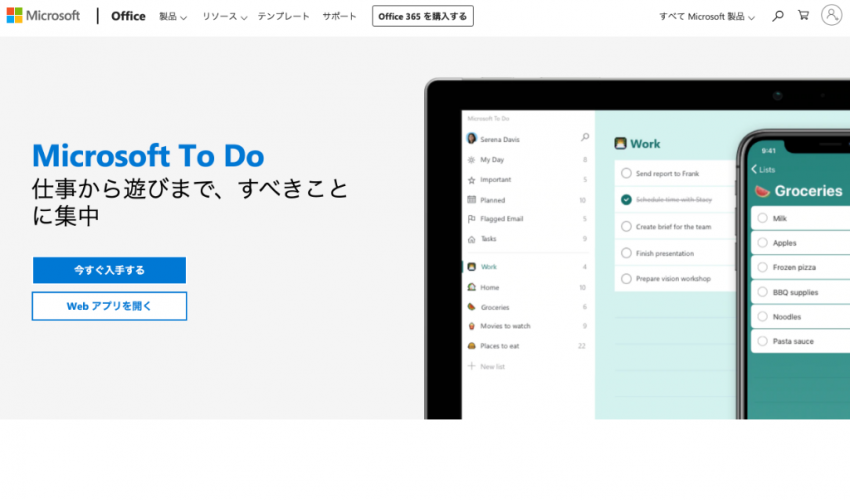
Task: Check off Milk in Groceries list
Action: pyautogui.click(x=762, y=218)
